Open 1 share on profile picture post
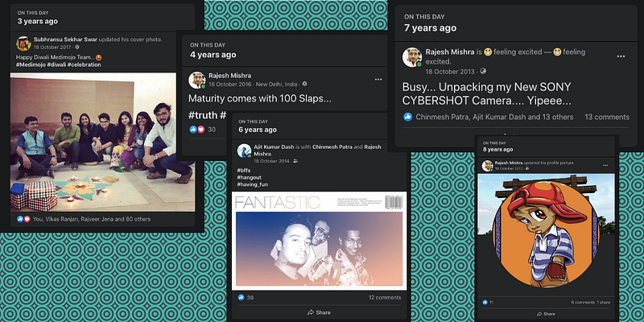The image size is (644, 322). click(603, 303)
